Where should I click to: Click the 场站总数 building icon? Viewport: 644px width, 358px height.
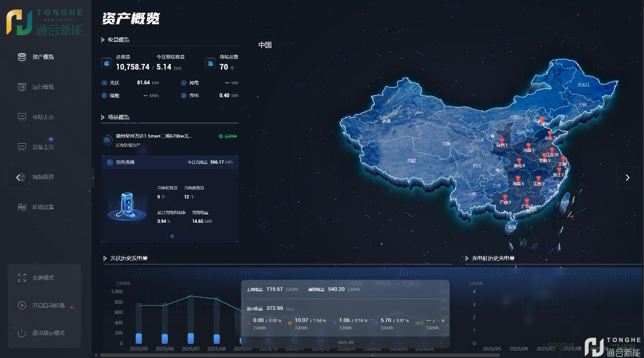[210, 63]
